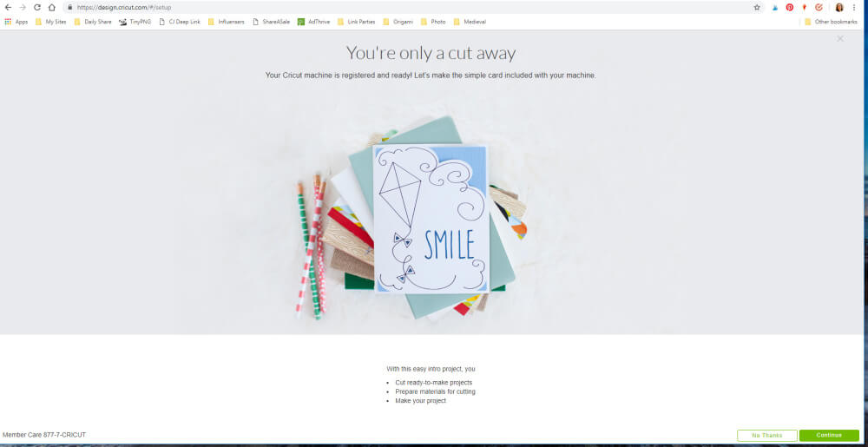Click the browser back arrow
Screen dimensions: 868x447
pyautogui.click(x=8, y=7)
